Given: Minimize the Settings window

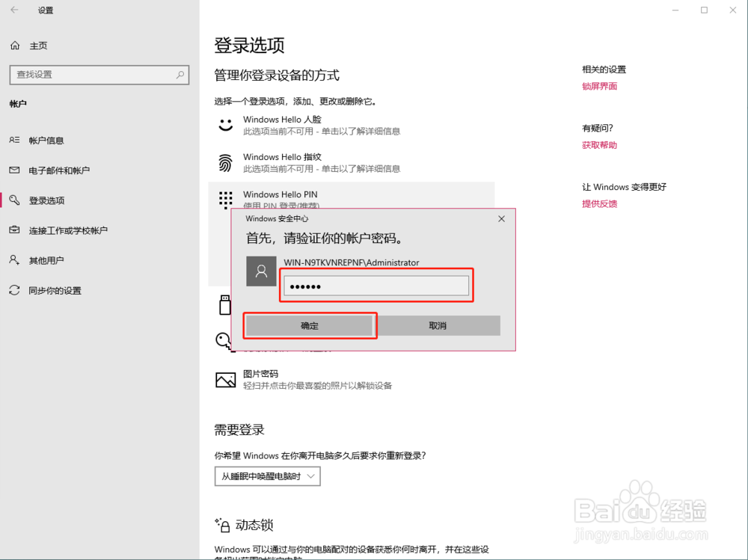Looking at the screenshot, I should 675,10.
